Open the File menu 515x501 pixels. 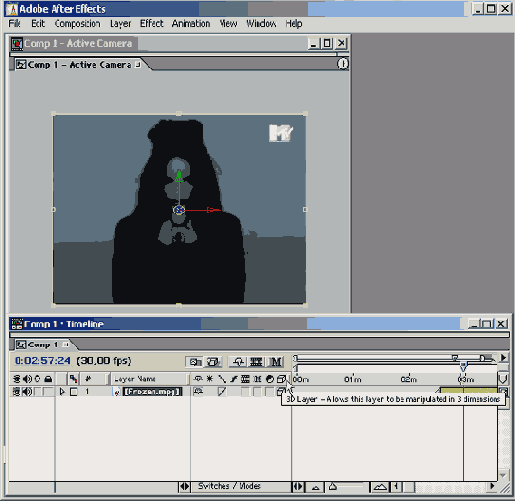coord(14,24)
